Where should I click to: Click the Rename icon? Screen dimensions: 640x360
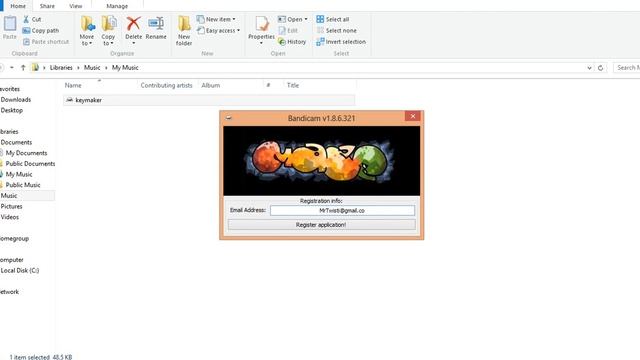[156, 24]
